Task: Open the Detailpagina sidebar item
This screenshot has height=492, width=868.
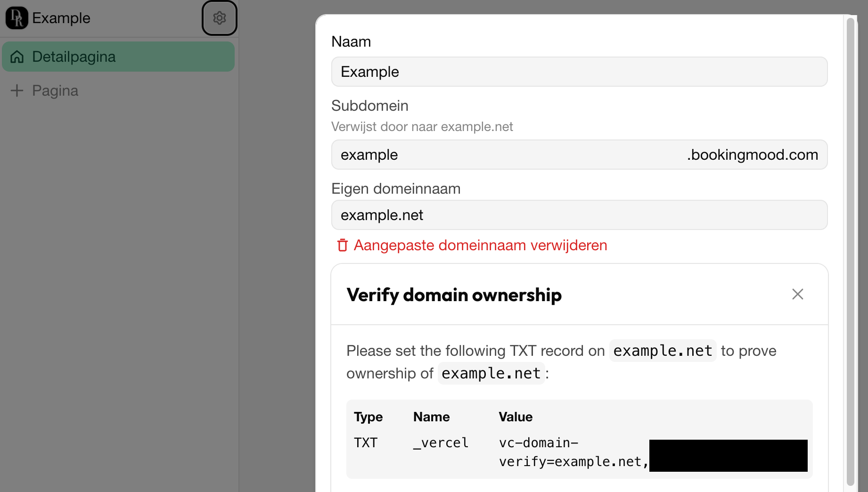Action: point(118,57)
